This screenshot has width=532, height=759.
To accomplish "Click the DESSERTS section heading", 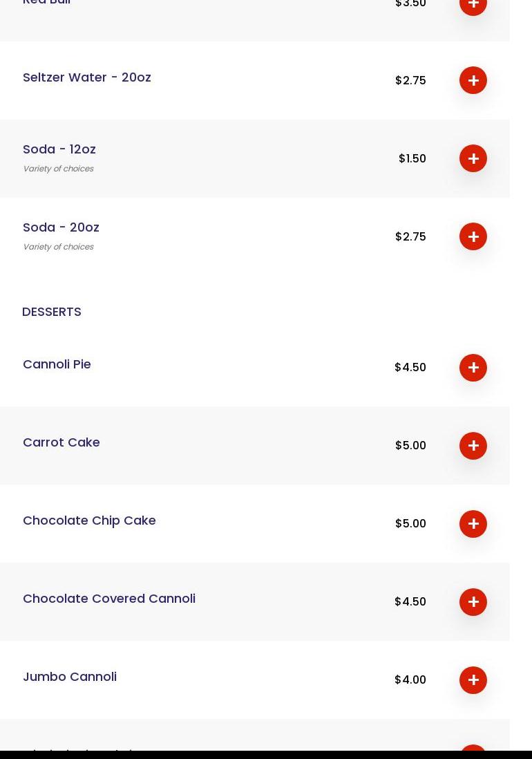I will pyautogui.click(x=52, y=311).
